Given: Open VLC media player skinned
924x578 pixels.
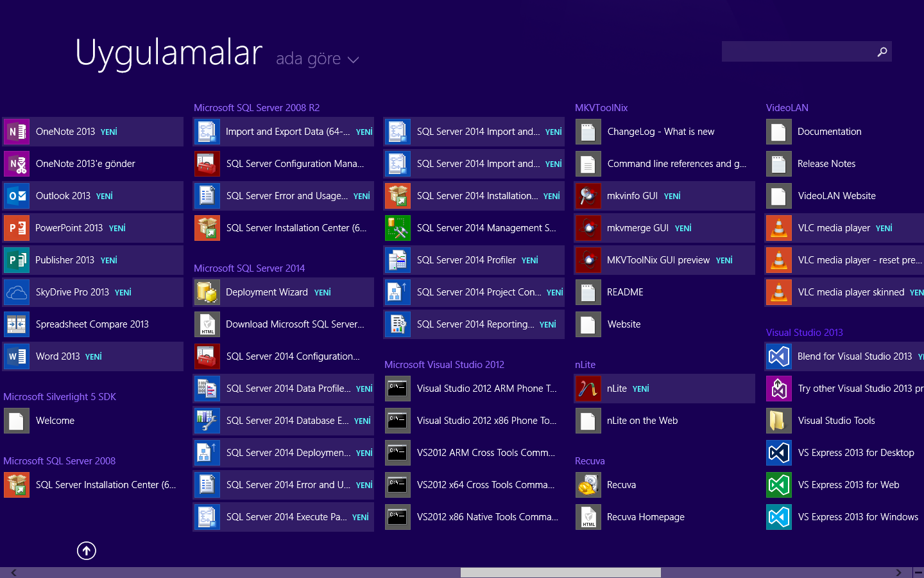Looking at the screenshot, I should (x=844, y=292).
